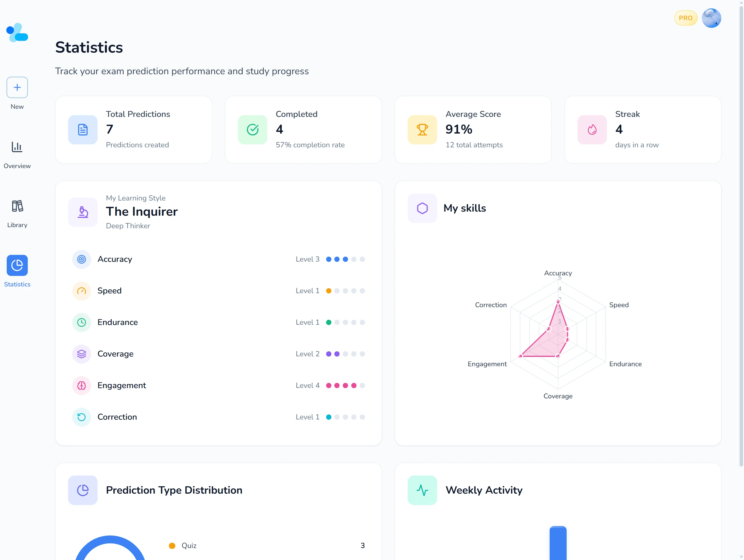Click the flame icon on the Streak card
744x560 pixels.
coord(592,130)
